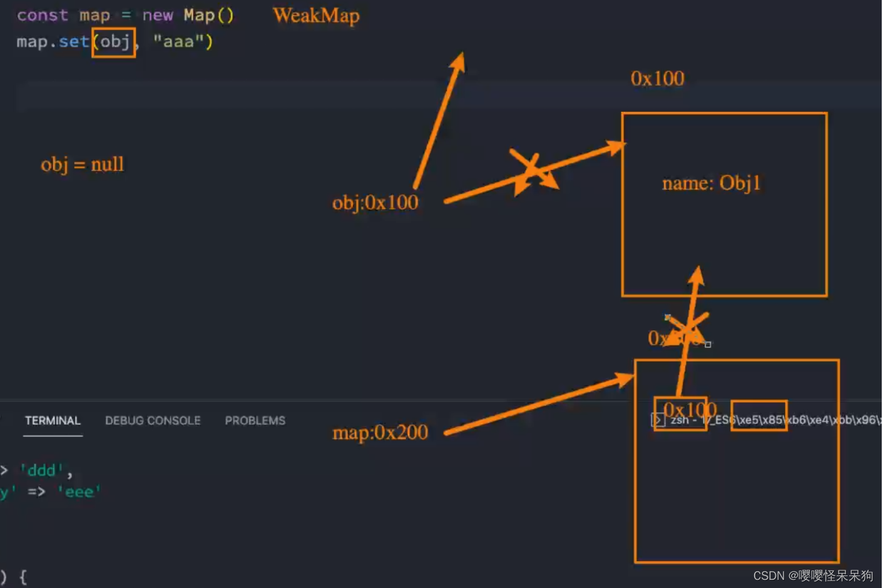Click the arrowhead touching the name: Obj1 box

[x=616, y=145]
